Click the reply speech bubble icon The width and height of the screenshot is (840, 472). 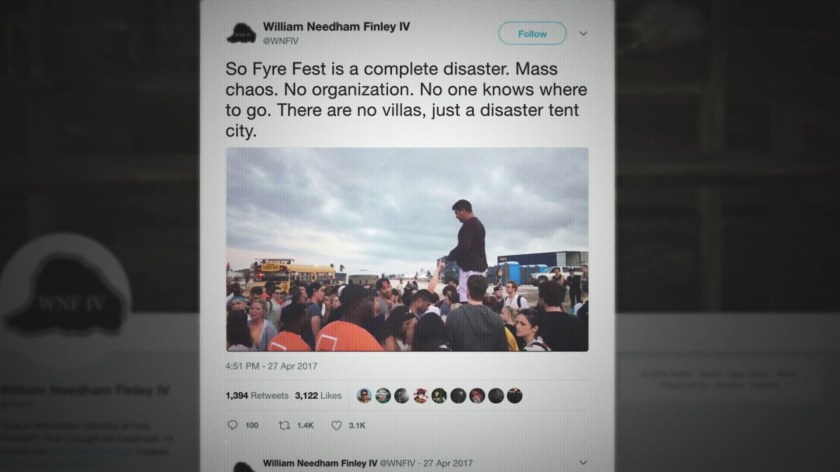pos(232,425)
